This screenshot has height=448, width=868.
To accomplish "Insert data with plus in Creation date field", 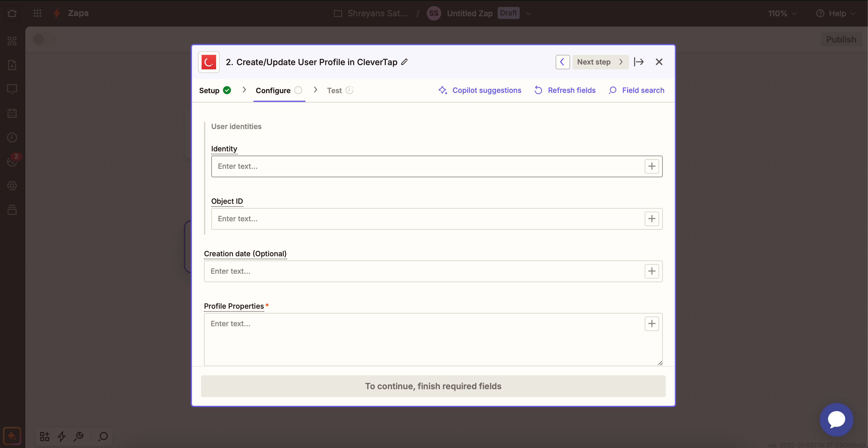I will (652, 271).
